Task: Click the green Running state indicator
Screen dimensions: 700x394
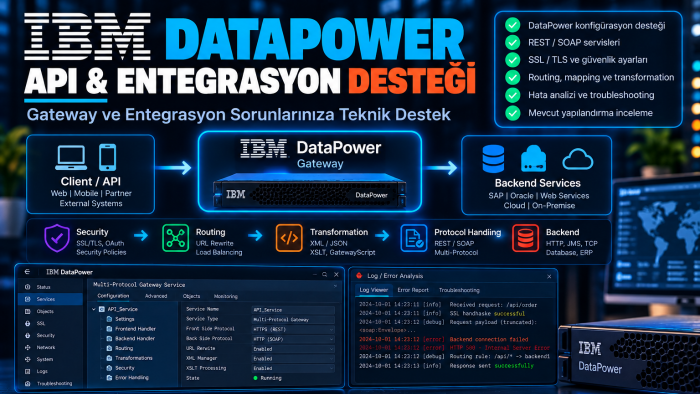Action: coord(255,378)
